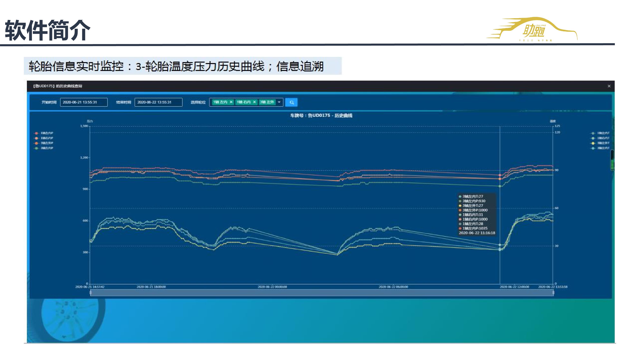Click the 3轴左外 tag in wheel selector
This screenshot has width=644, height=362.
coord(267,102)
